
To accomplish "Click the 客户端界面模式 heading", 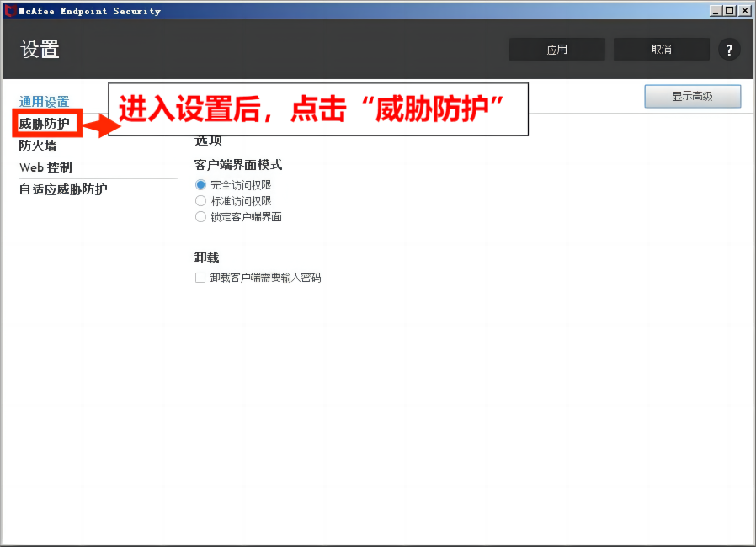I will click(238, 165).
